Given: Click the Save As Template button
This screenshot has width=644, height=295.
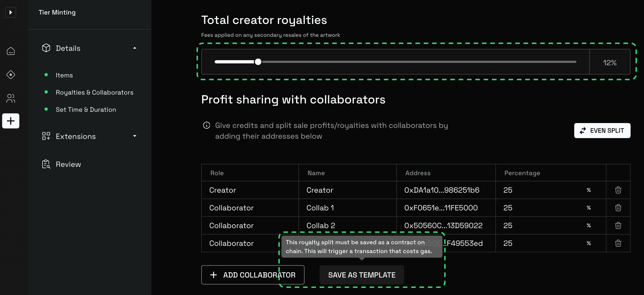Looking at the screenshot, I should [361, 275].
